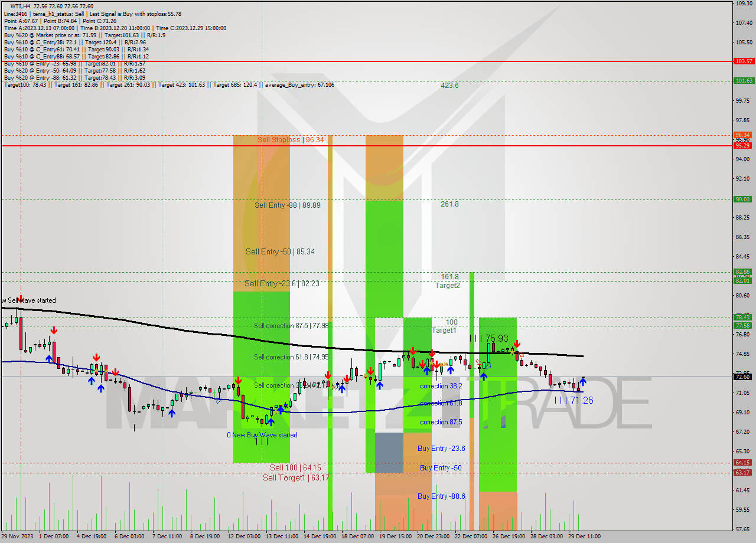Click the 'Buy %10 @ C_Entry61: 70.41' line
The width and height of the screenshot is (756, 543).
point(76,49)
